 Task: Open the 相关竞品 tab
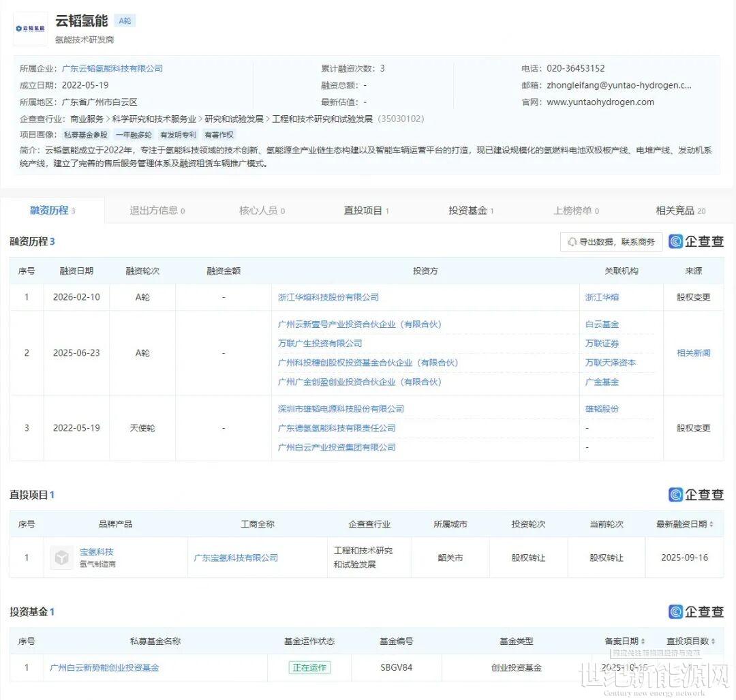click(x=680, y=211)
